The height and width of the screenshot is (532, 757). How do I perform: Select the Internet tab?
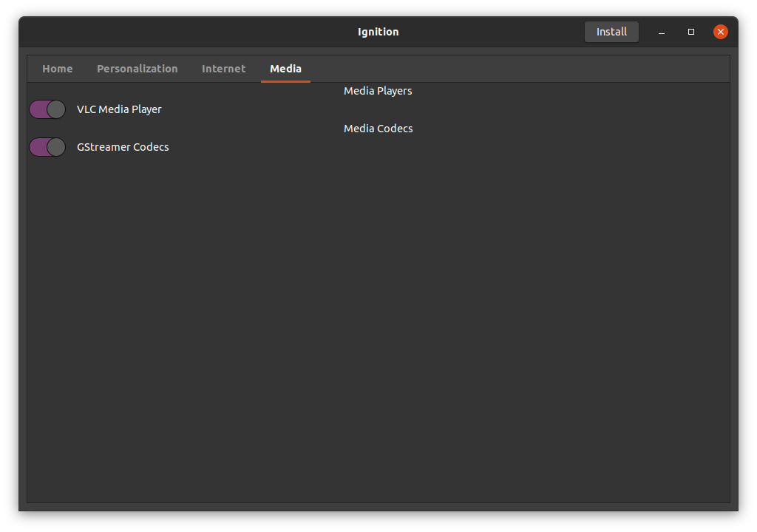[223, 68]
